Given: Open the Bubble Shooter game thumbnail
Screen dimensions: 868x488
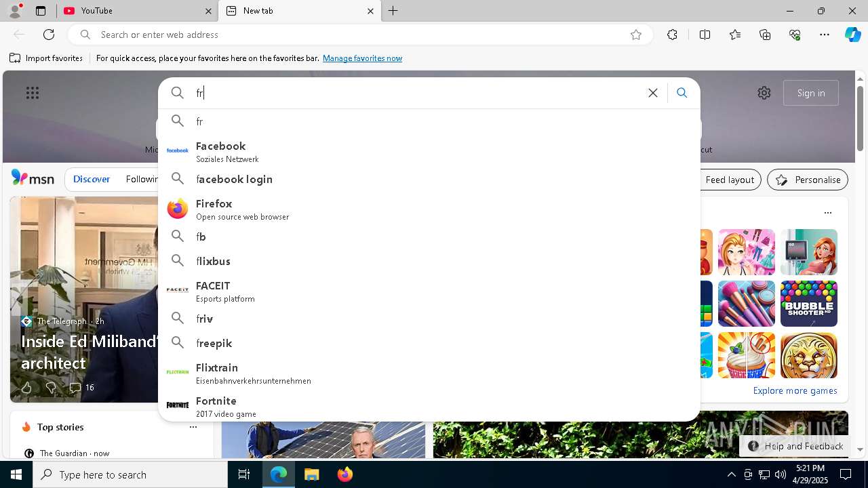Looking at the screenshot, I should coord(809,304).
